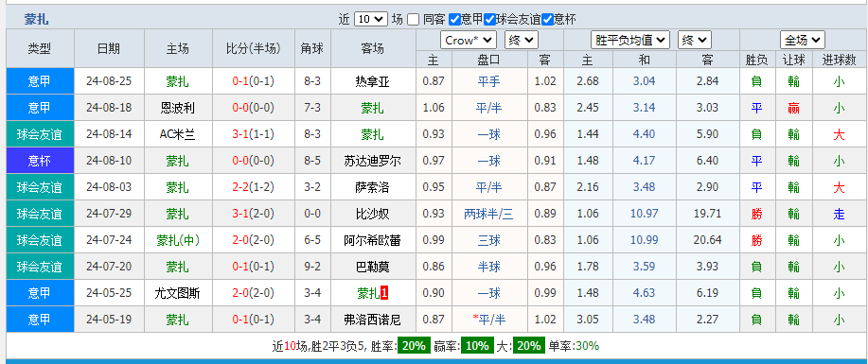Click score 3-1(1-1) of the AC米兰 match
This screenshot has height=364, width=868.
[x=254, y=134]
